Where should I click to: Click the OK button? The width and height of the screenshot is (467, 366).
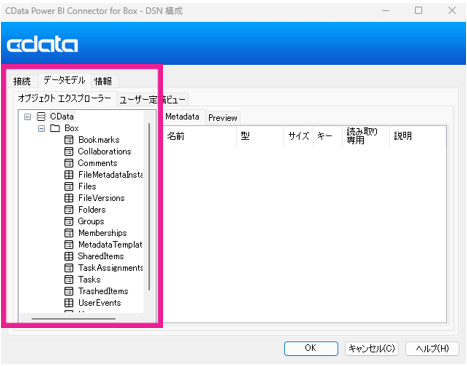[311, 348]
